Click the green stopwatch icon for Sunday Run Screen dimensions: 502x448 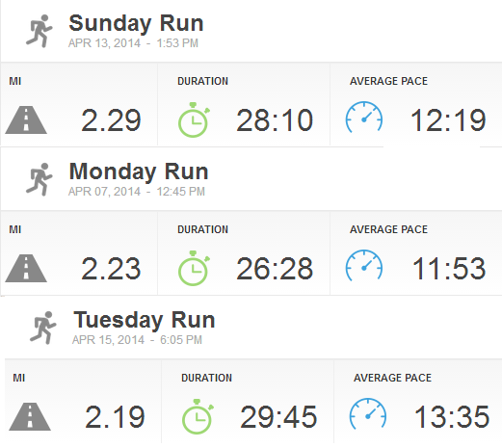coord(194,119)
